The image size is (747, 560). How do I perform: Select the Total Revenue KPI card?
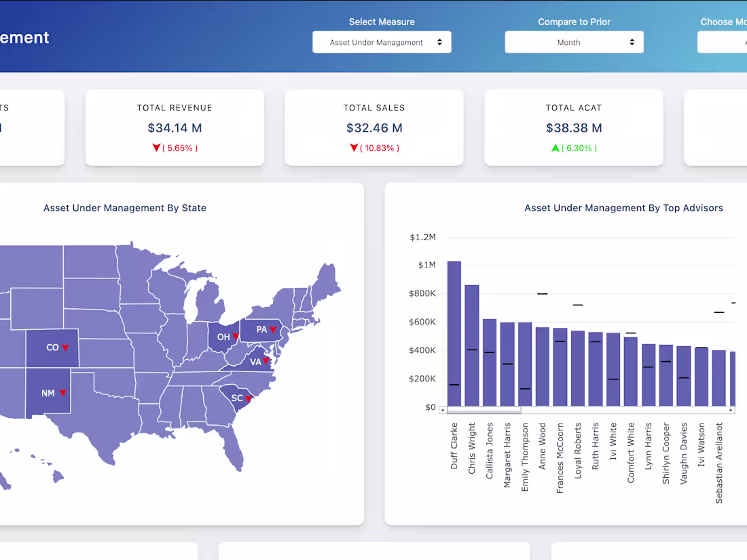click(x=174, y=126)
